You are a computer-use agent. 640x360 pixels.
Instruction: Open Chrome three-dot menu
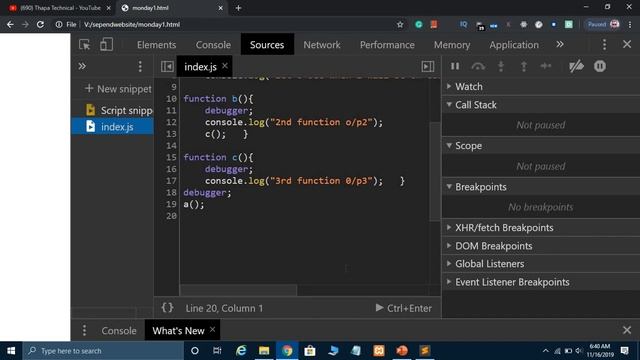[x=630, y=24]
